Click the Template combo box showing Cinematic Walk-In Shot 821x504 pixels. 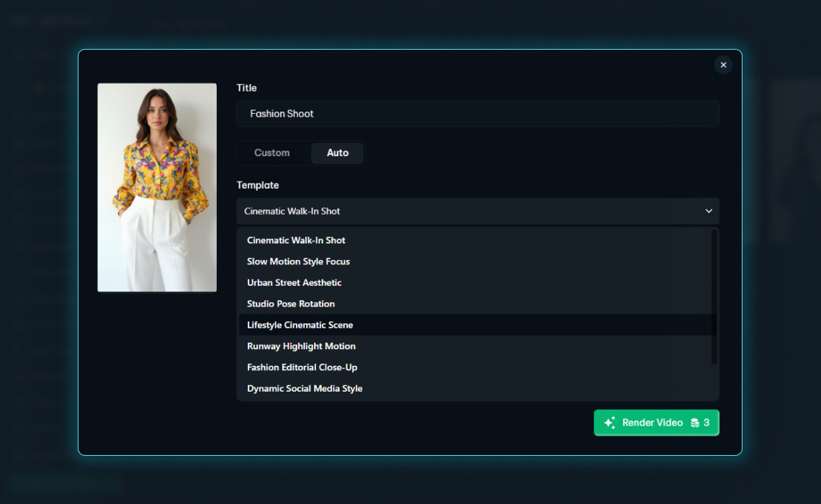click(477, 211)
